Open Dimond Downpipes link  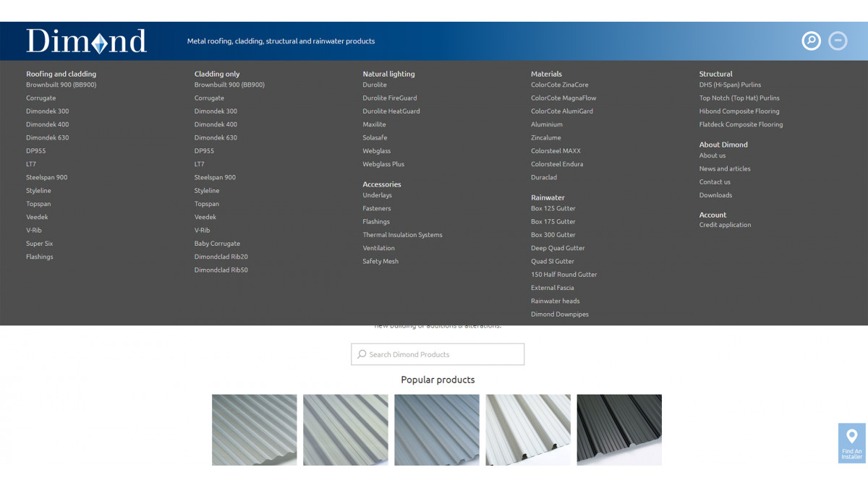(x=560, y=314)
